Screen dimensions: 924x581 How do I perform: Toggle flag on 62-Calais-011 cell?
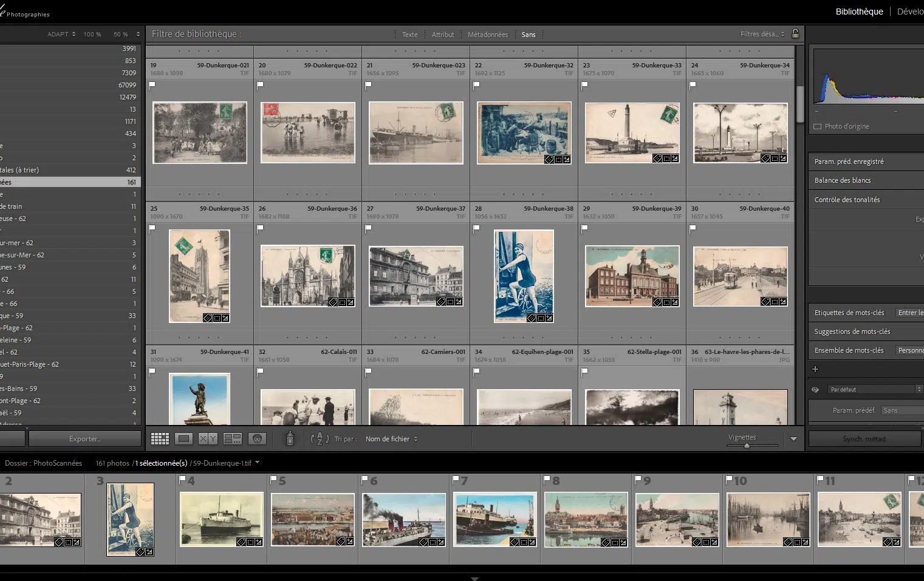[260, 372]
